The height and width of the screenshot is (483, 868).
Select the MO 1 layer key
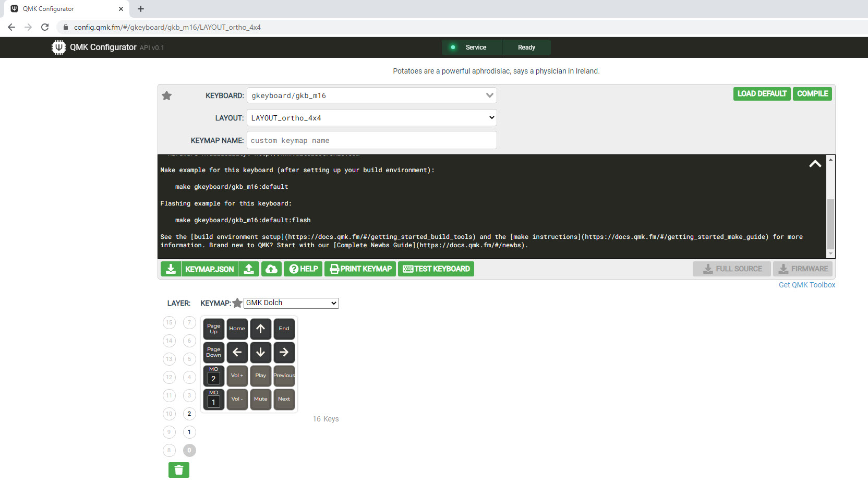[x=214, y=399]
